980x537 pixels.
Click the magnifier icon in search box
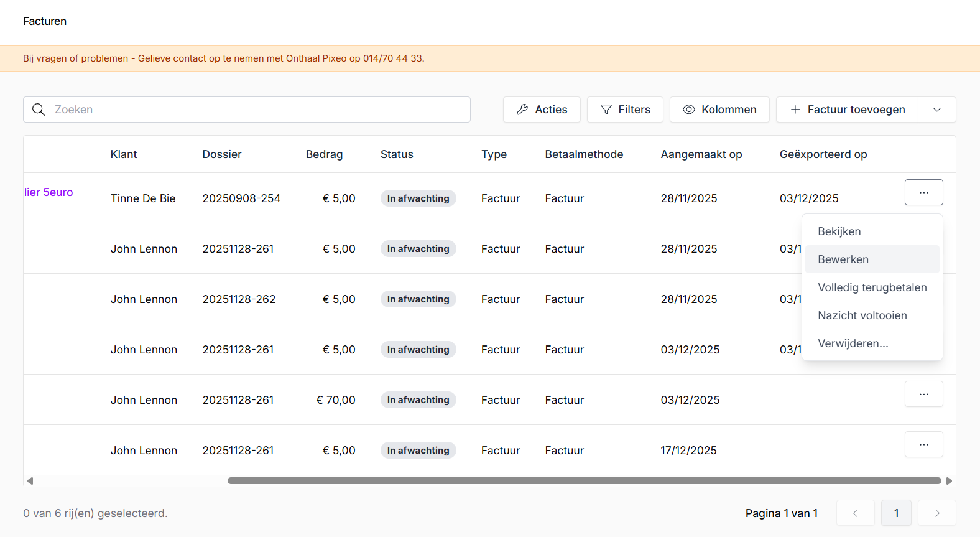click(x=39, y=110)
